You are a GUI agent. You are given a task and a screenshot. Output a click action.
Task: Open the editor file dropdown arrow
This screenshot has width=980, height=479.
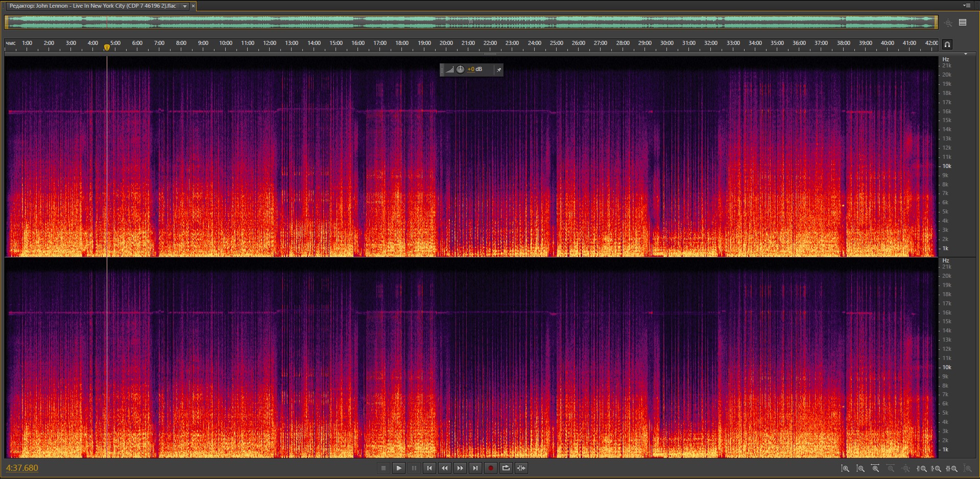185,6
